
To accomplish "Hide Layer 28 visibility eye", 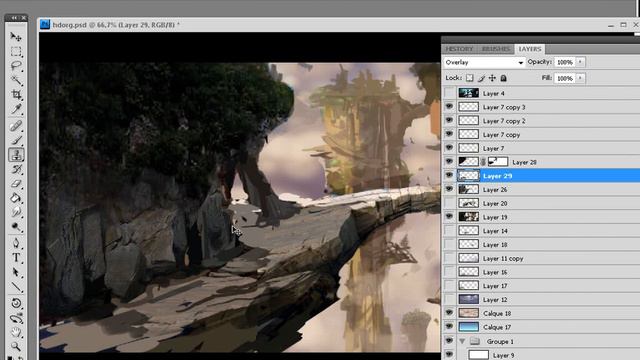I will click(x=449, y=162).
